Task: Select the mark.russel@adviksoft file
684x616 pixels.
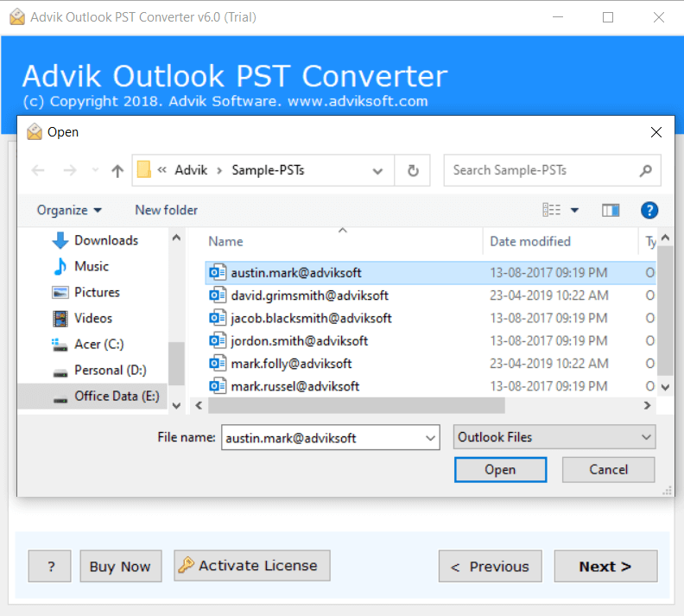Action: (x=430, y=386)
